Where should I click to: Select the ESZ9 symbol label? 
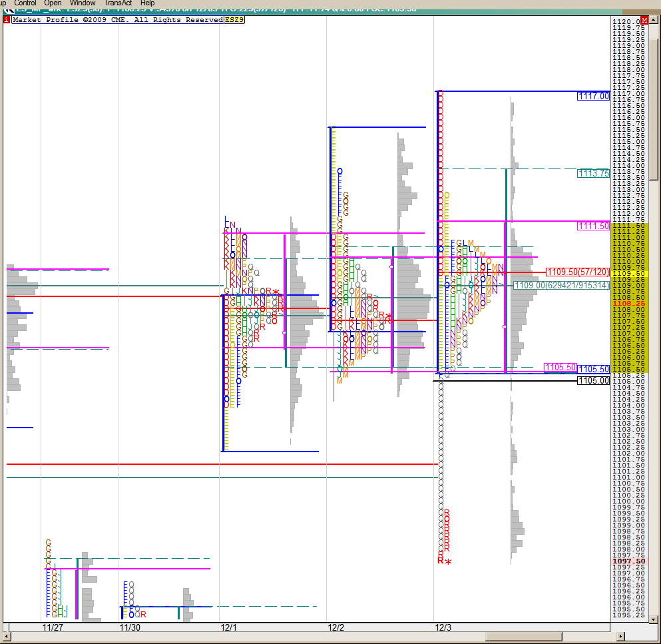point(234,20)
